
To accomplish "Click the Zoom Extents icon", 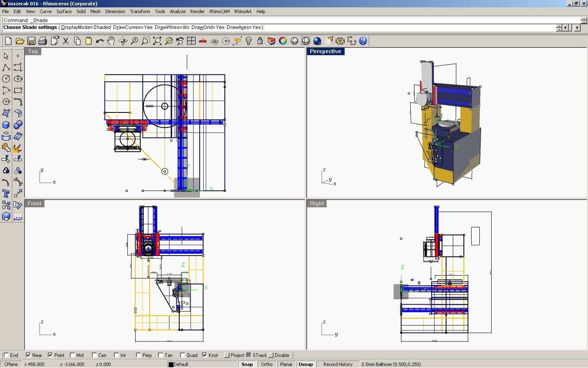I will pyautogui.click(x=157, y=41).
